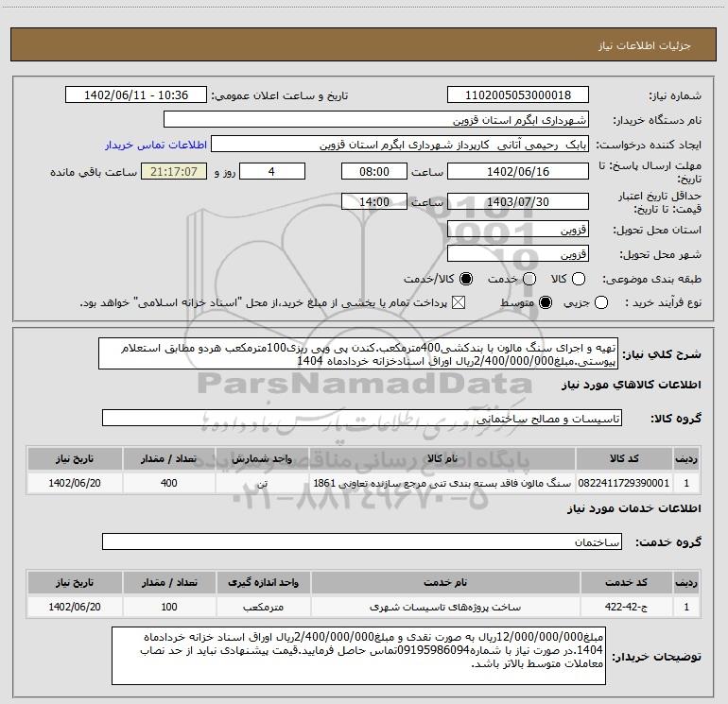Click the نام کالا column header
Viewport: 728px width, 704px height.
tap(442, 458)
